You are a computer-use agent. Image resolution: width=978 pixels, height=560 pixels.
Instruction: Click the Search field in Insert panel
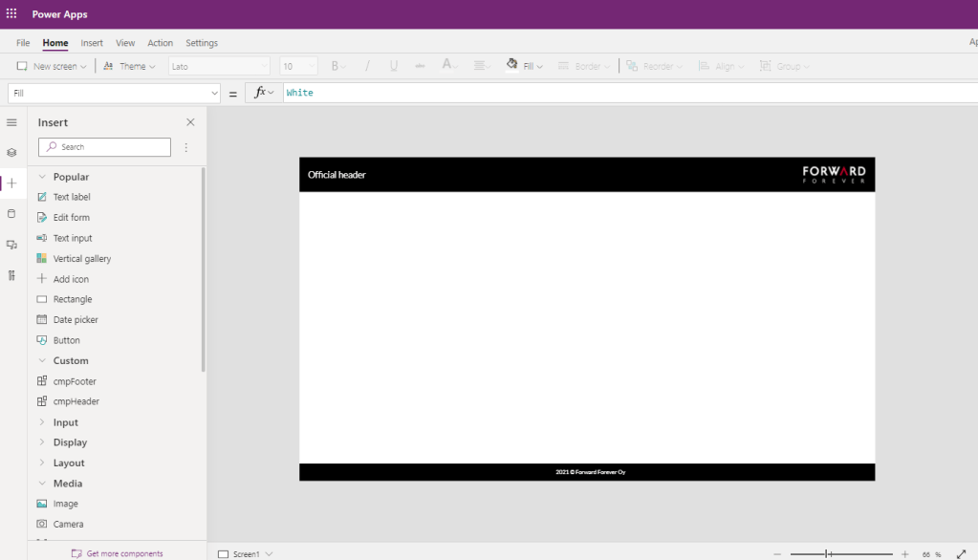tap(105, 147)
